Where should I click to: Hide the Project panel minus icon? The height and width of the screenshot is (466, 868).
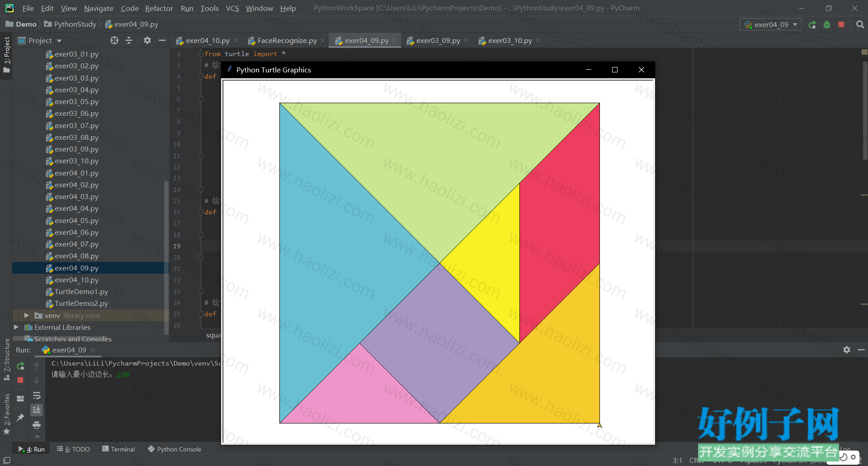pos(162,40)
